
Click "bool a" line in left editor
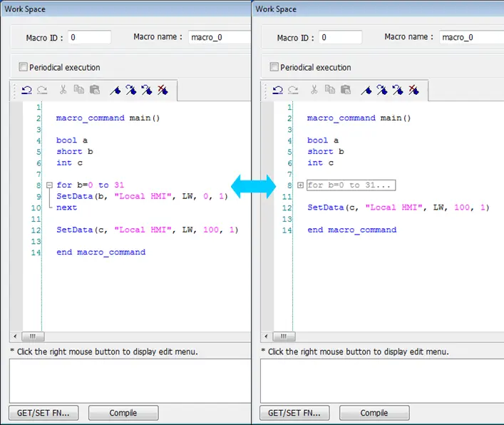(x=72, y=140)
